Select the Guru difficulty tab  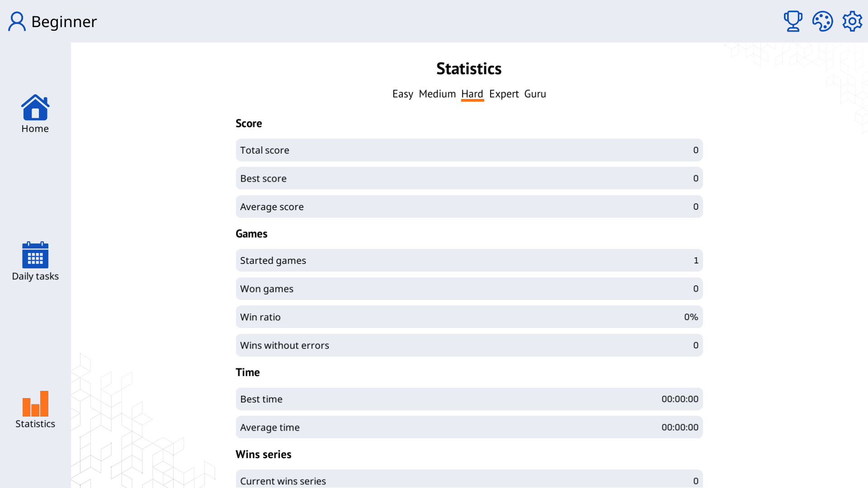pos(535,94)
